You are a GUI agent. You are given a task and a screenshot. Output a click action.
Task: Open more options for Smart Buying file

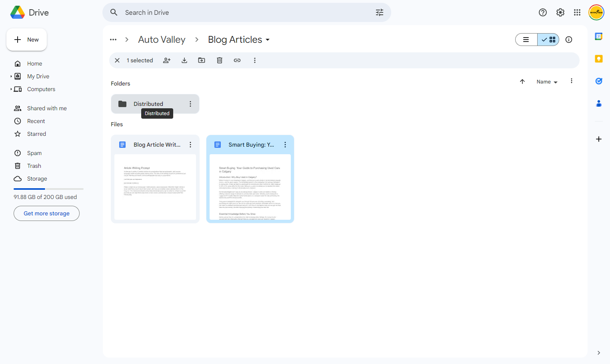tap(285, 145)
